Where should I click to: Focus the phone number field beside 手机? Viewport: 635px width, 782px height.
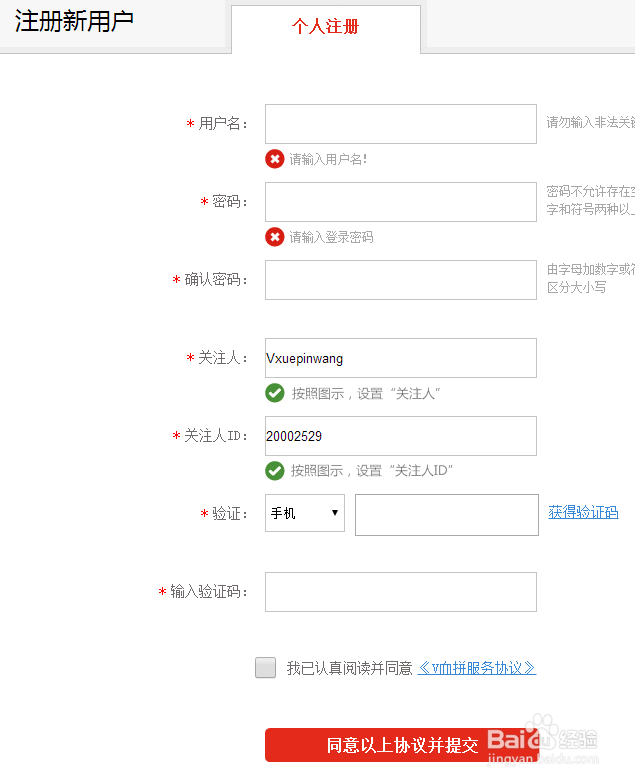[x=446, y=515]
